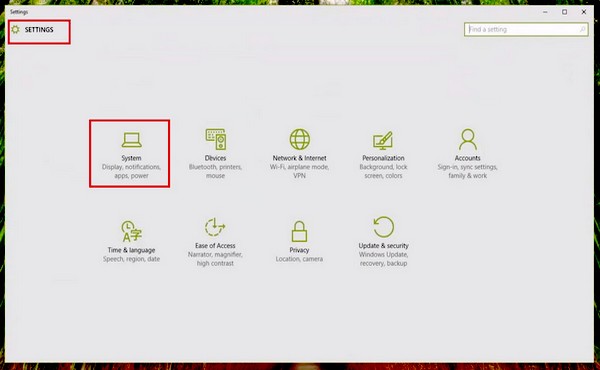Close the Settings window
The width and height of the screenshot is (600, 370).
pos(584,12)
